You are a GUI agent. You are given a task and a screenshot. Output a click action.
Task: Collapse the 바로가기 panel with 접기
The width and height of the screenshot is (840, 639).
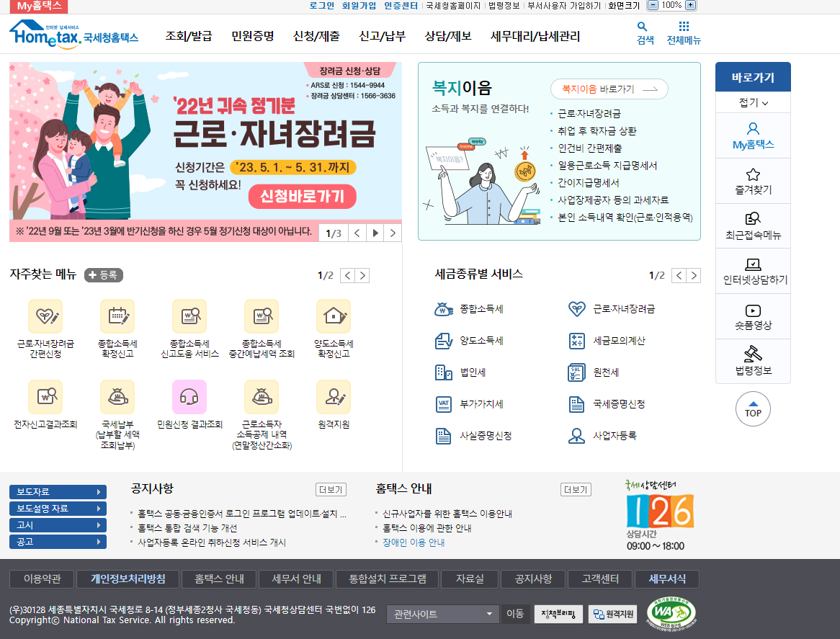[753, 102]
